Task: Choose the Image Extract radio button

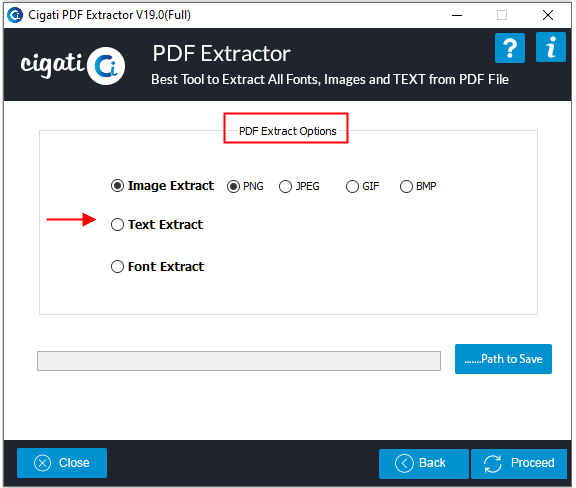Action: pos(117,186)
